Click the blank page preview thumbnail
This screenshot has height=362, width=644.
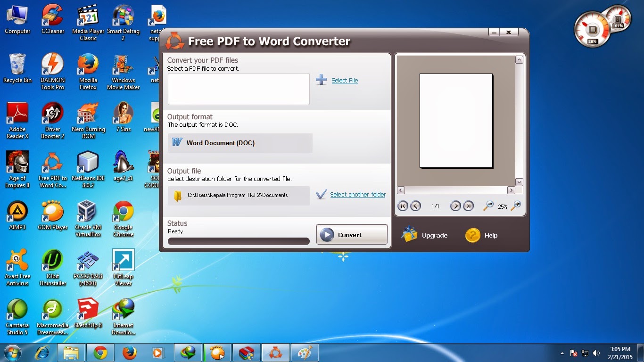coord(456,121)
